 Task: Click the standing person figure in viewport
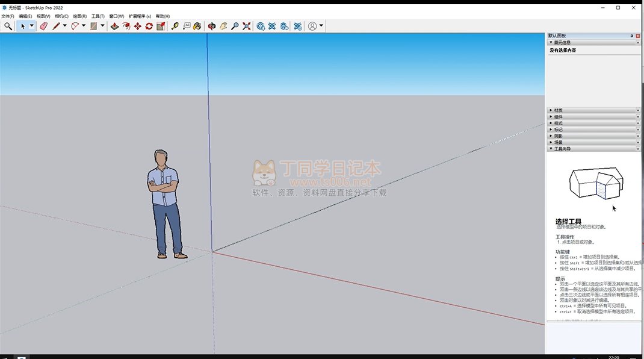tap(164, 203)
